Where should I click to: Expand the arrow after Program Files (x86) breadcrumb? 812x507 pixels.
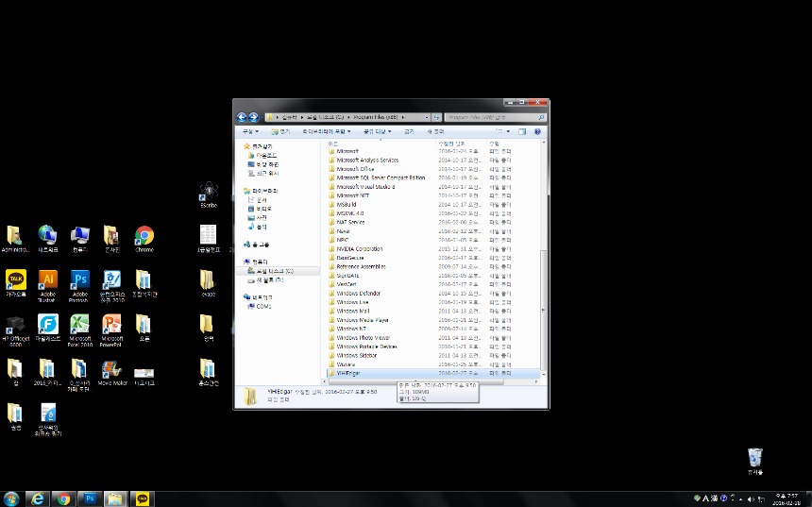point(403,118)
